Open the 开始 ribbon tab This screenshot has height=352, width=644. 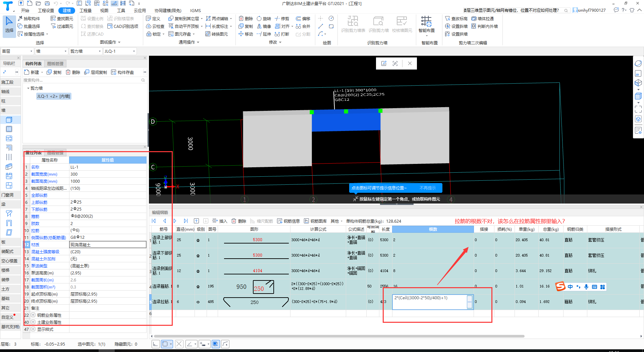click(25, 10)
